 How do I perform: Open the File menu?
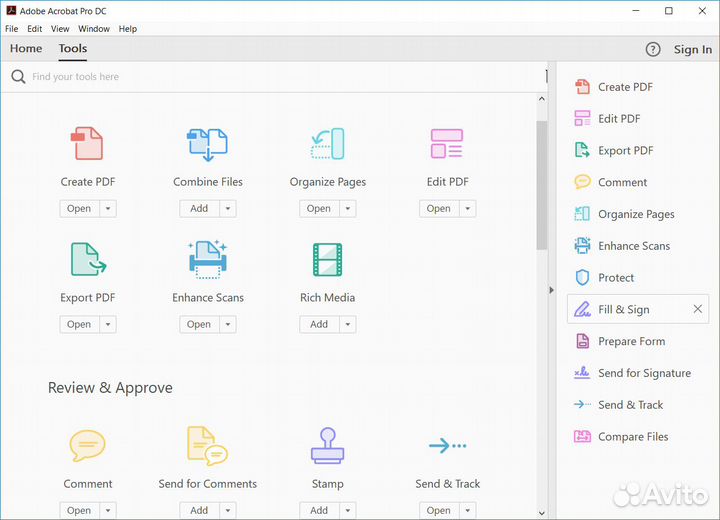(11, 28)
